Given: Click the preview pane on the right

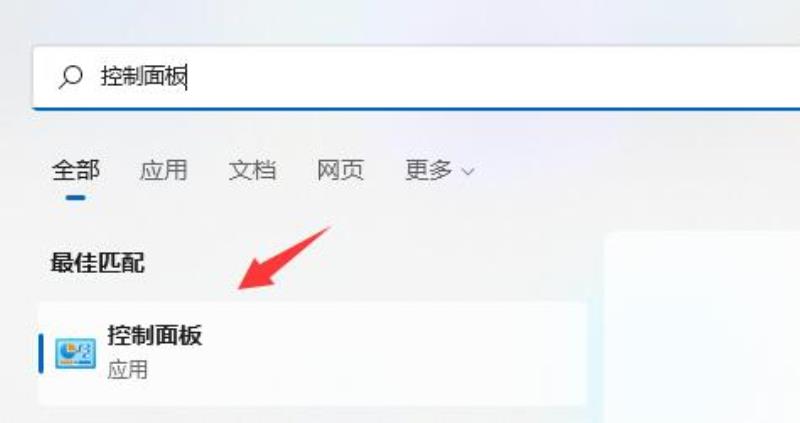Looking at the screenshot, I should click(702, 328).
